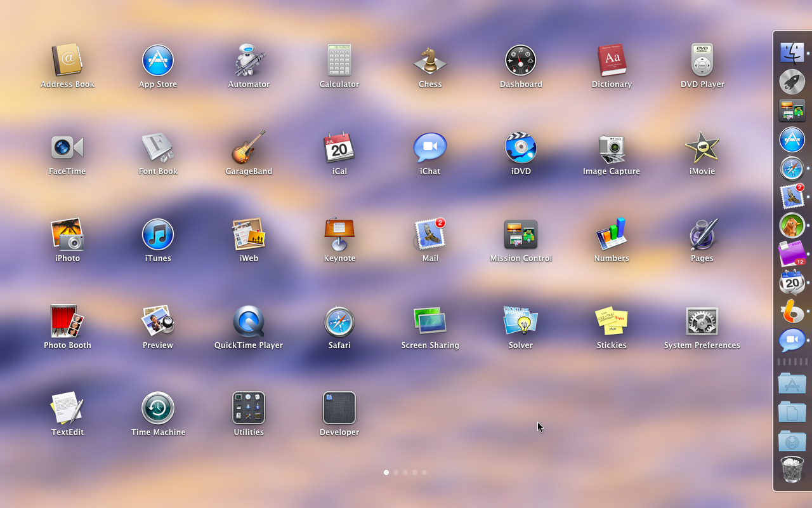Image resolution: width=812 pixels, height=508 pixels.
Task: Click the Launchpad rocket icon in the Dock
Action: tap(792, 82)
